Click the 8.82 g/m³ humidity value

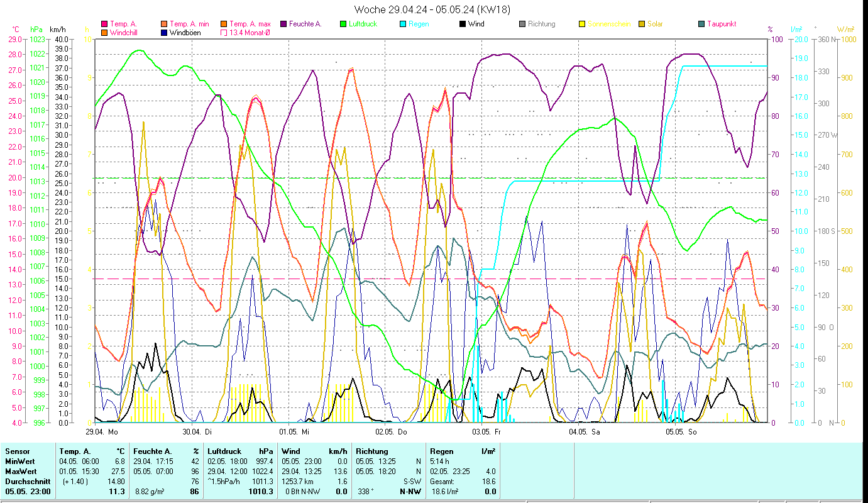(x=150, y=492)
